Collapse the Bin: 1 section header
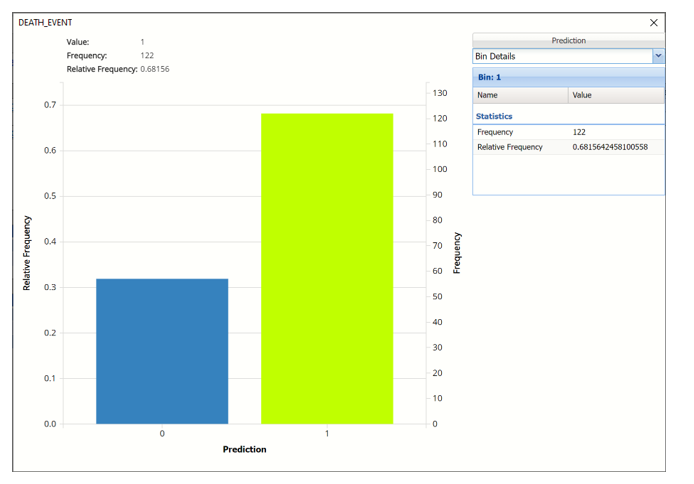This screenshot has width=694, height=484. point(568,77)
